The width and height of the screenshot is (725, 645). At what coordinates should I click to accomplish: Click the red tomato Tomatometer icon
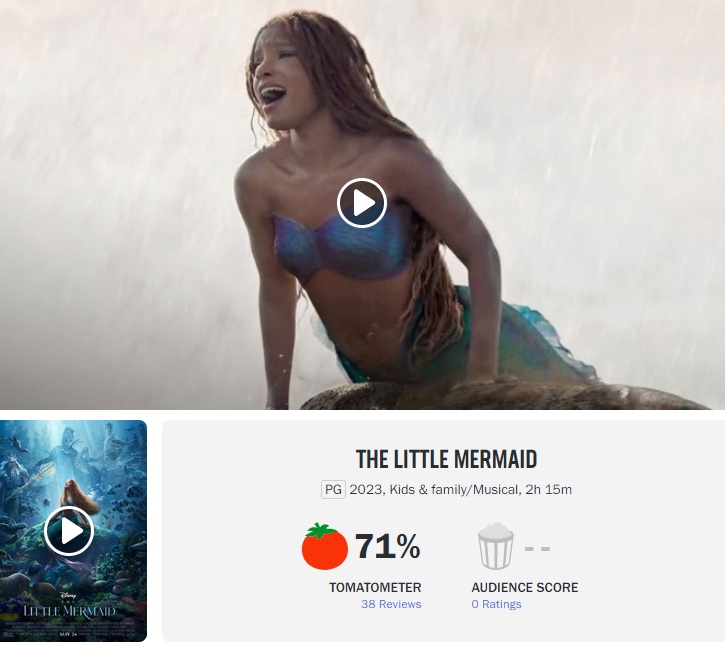tap(325, 546)
